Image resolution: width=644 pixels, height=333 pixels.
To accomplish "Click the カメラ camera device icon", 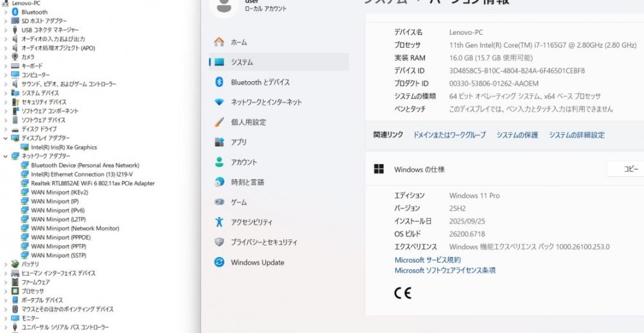I will tap(15, 57).
